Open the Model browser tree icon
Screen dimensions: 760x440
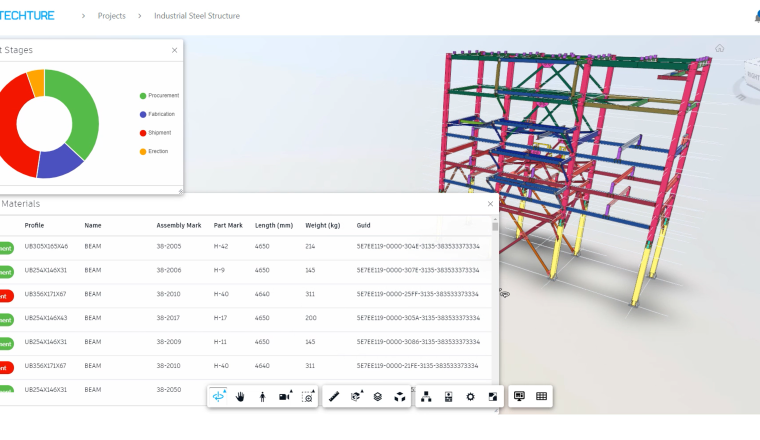pyautogui.click(x=427, y=397)
